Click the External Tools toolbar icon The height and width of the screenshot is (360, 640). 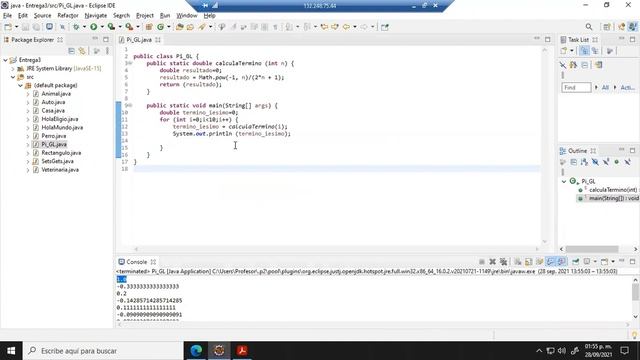[129, 27]
